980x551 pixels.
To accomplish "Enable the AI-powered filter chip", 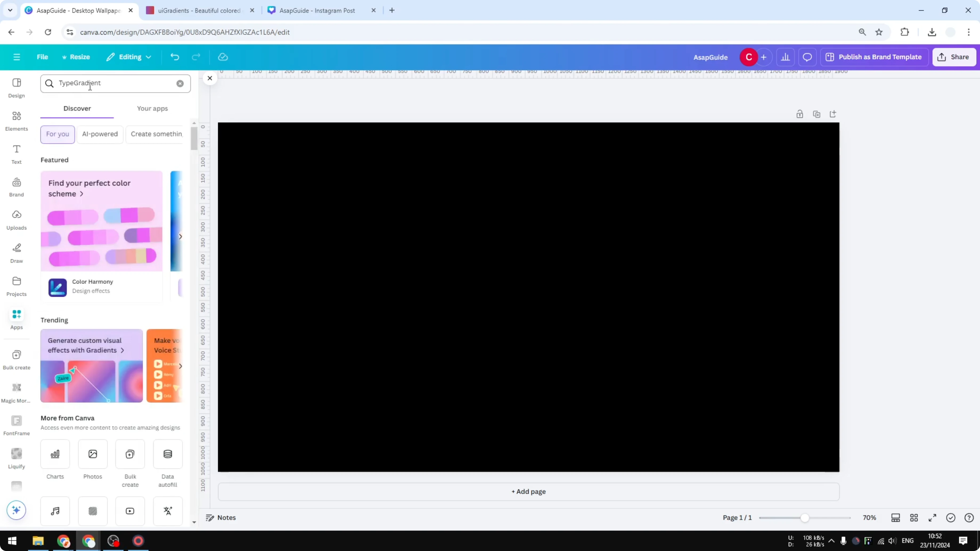I will click(100, 134).
